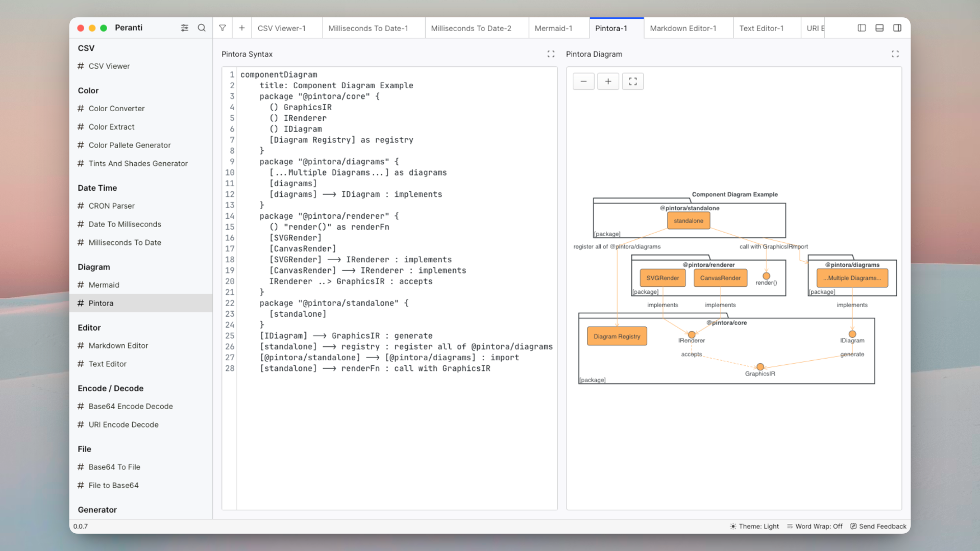This screenshot has width=980, height=551.
Task: Maximize the Pintora Syntax panel
Action: coord(551,54)
